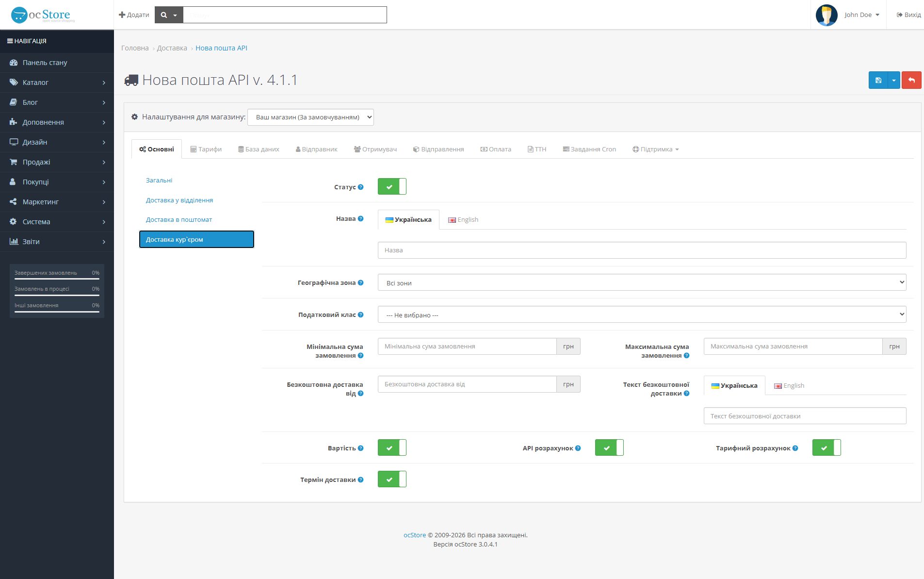Image resolution: width=924 pixels, height=579 pixels.
Task: Toggle the Тарифний розрахунок switch
Action: [x=827, y=447]
